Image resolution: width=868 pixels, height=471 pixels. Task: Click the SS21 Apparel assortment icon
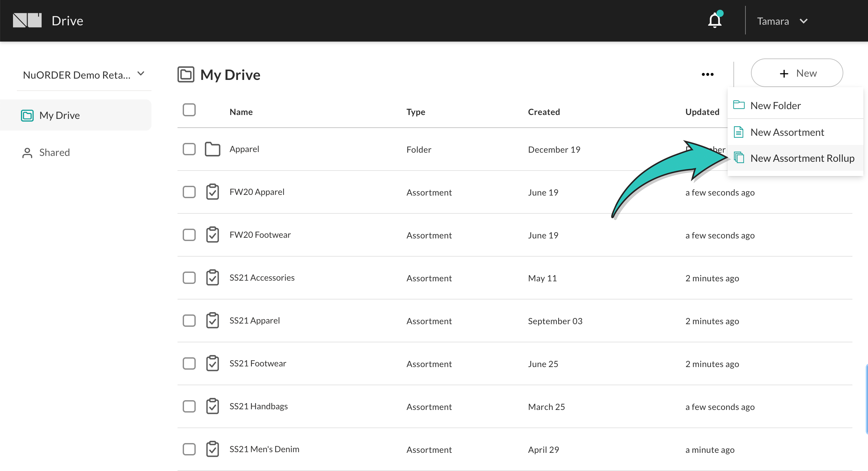pos(213,321)
